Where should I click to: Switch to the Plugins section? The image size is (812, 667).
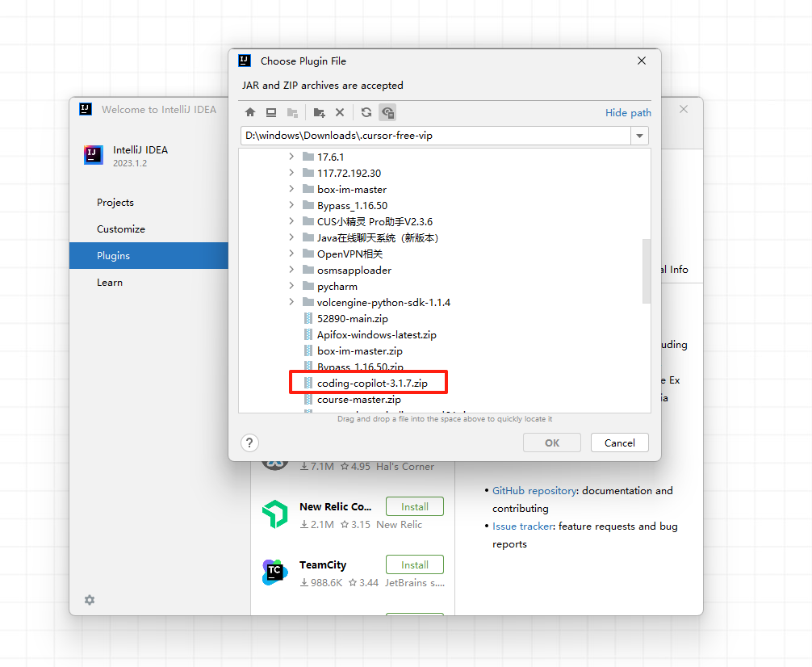point(149,255)
